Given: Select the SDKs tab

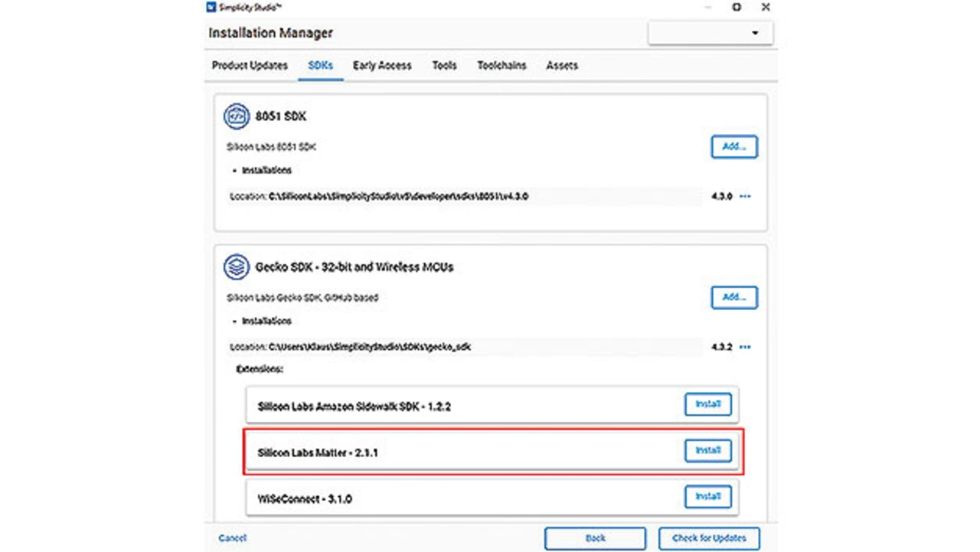Looking at the screenshot, I should (x=320, y=66).
